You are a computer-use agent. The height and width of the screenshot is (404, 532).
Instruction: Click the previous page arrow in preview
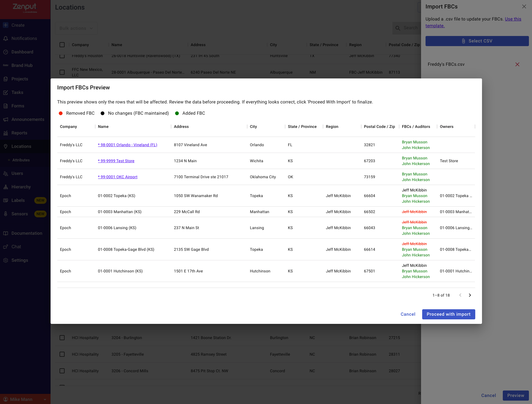pos(460,295)
